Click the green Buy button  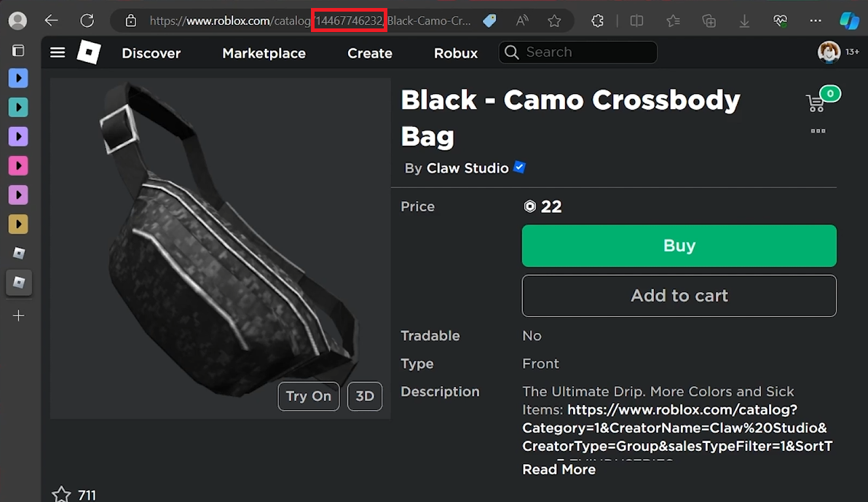[679, 246]
